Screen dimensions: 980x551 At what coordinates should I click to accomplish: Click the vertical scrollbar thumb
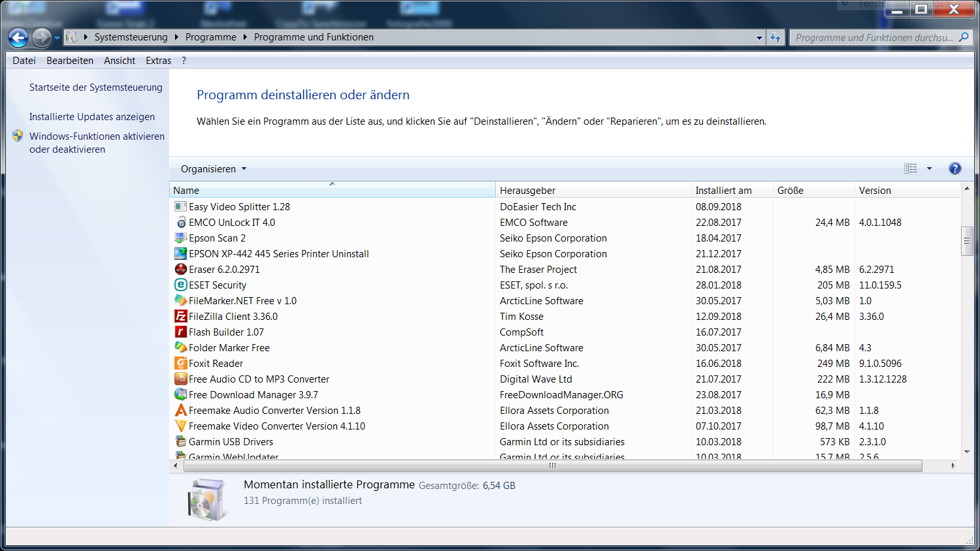(967, 241)
